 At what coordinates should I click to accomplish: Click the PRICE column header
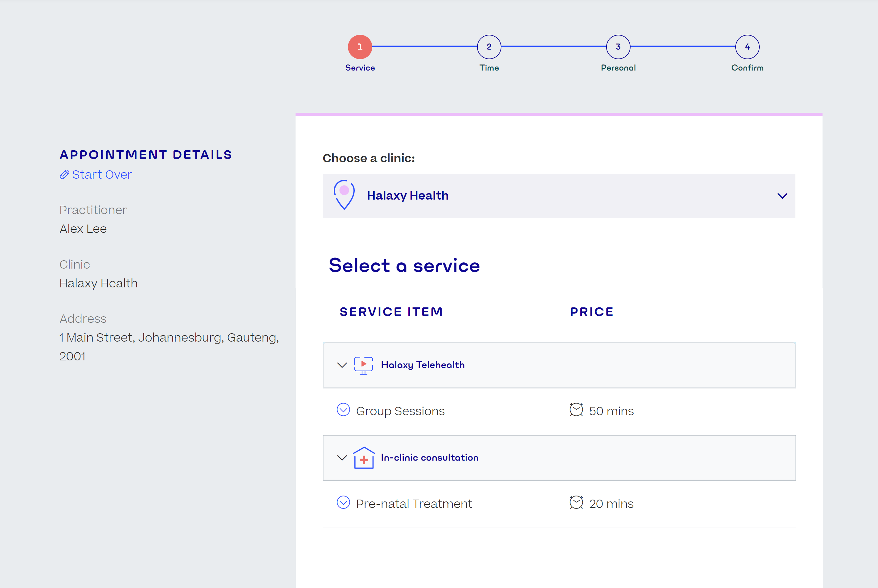(592, 312)
